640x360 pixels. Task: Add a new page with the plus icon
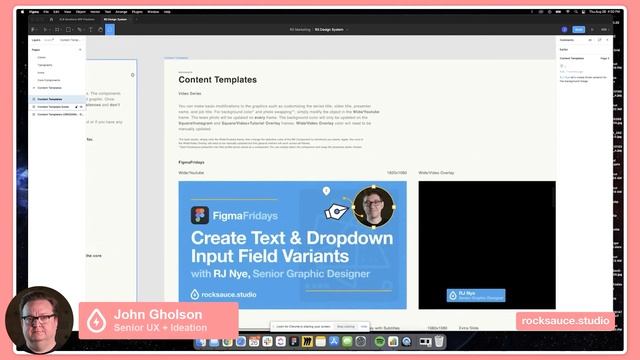pyautogui.click(x=80, y=50)
